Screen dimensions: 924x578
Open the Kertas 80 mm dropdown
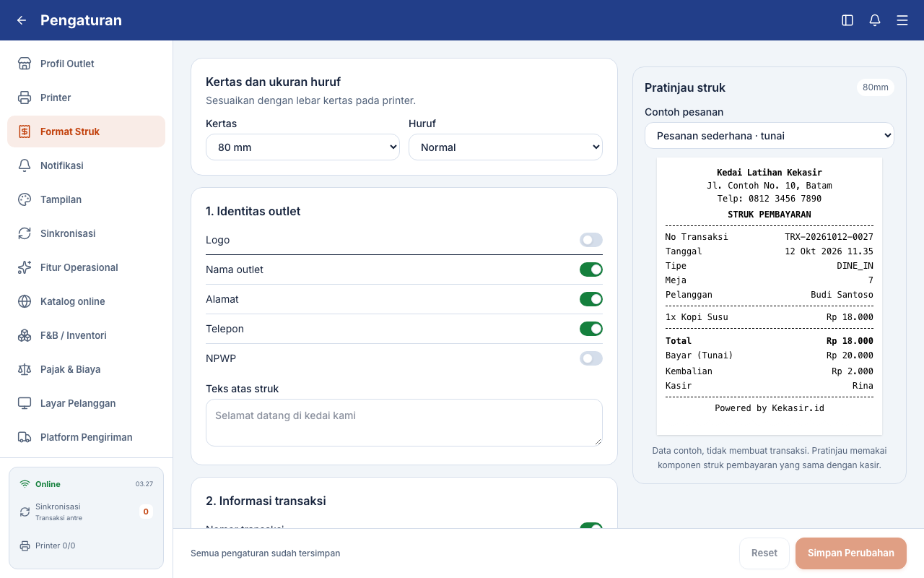[x=302, y=147]
